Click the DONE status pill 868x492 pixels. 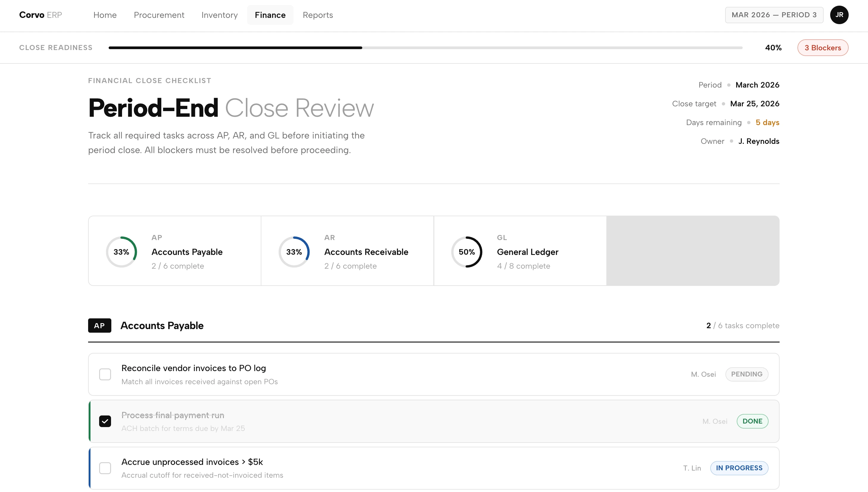(753, 421)
